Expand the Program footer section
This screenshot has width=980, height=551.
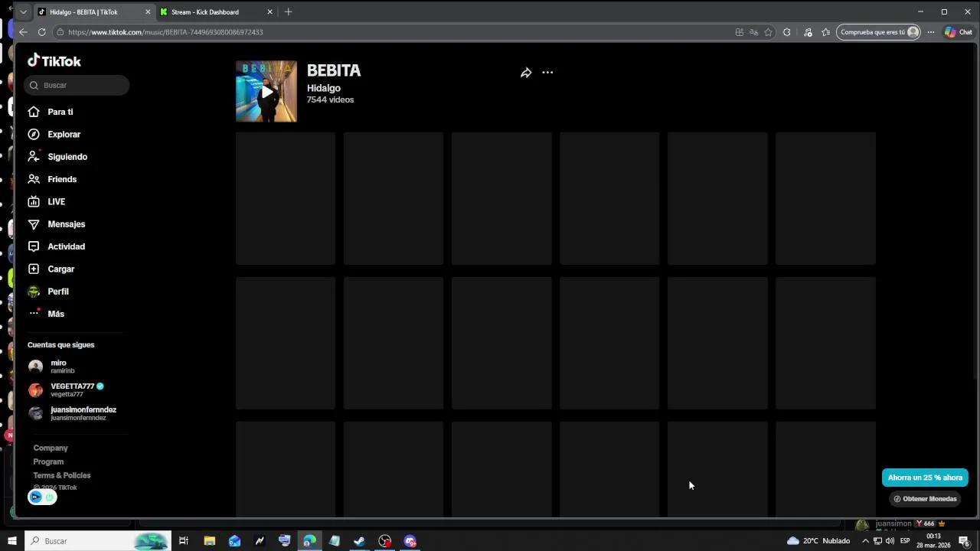coord(48,461)
